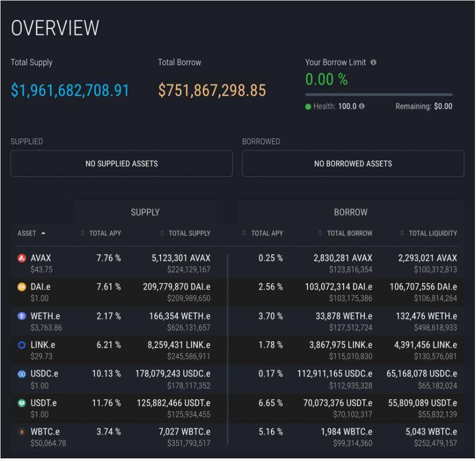Click the No Borrowed Assets box
Viewport: 476px width, 461px height.
pos(353,163)
